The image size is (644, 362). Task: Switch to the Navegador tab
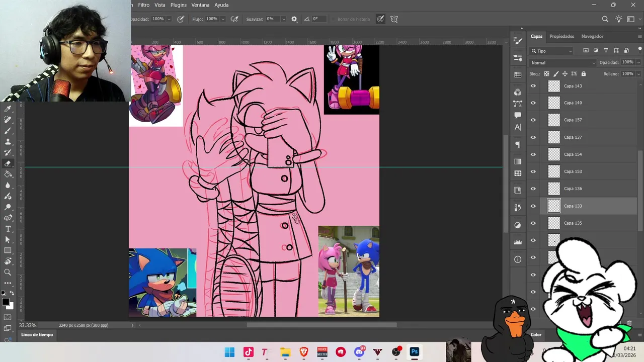tap(592, 36)
